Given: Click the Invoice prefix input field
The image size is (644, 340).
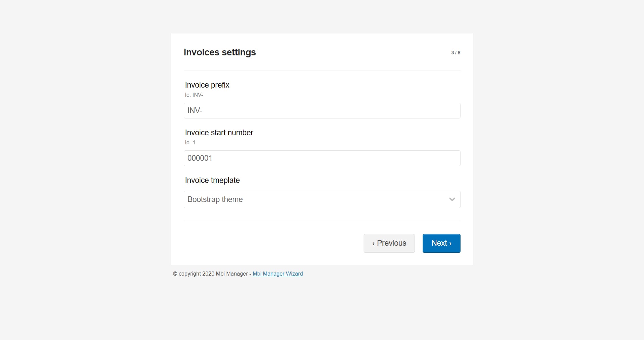Looking at the screenshot, I should pyautogui.click(x=322, y=110).
